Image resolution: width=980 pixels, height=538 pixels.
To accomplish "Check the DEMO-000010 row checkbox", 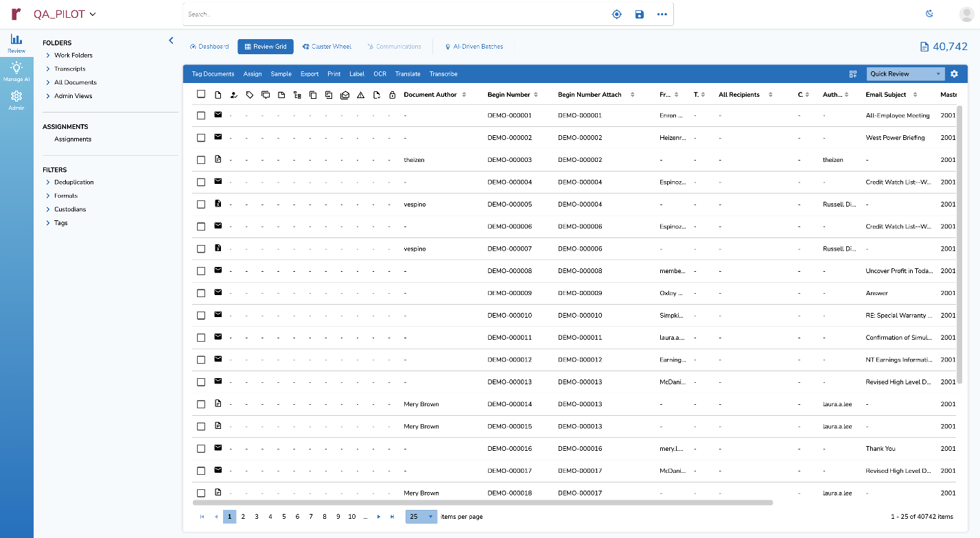I will click(201, 316).
